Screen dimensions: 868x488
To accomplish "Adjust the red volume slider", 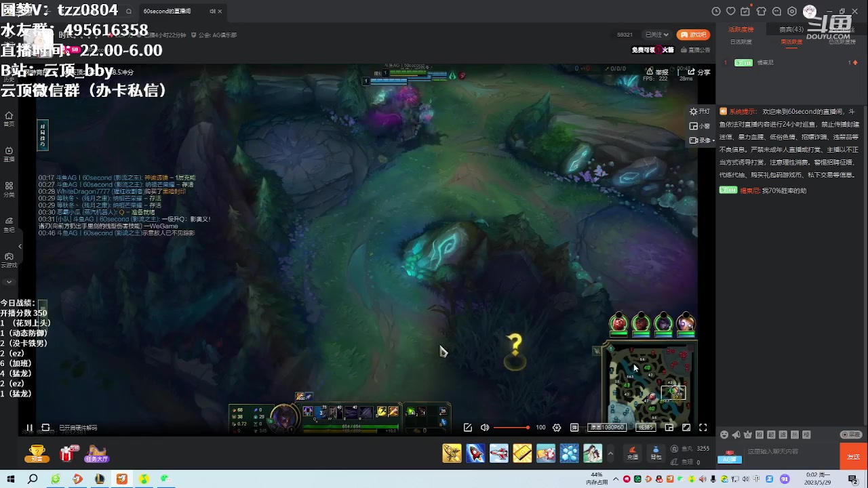I will pyautogui.click(x=511, y=428).
